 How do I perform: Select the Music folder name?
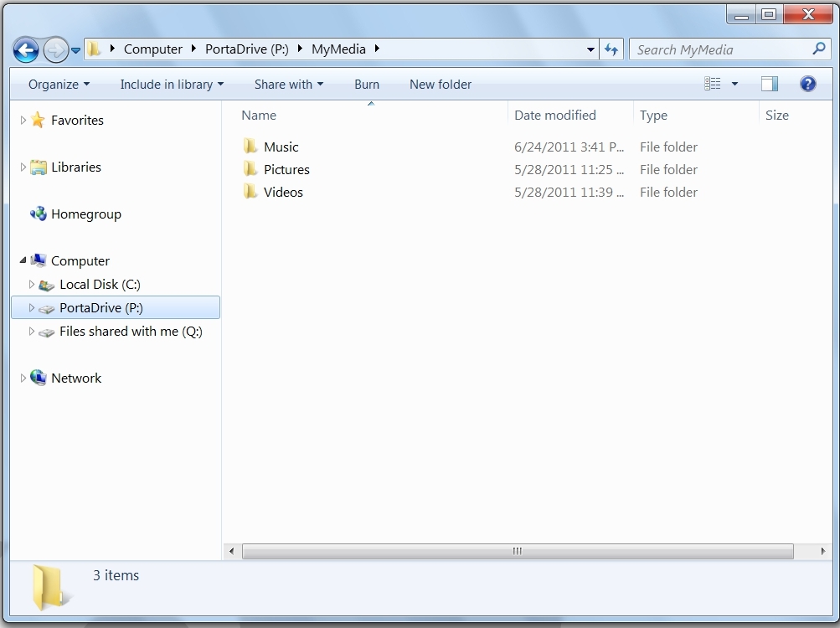tap(281, 147)
